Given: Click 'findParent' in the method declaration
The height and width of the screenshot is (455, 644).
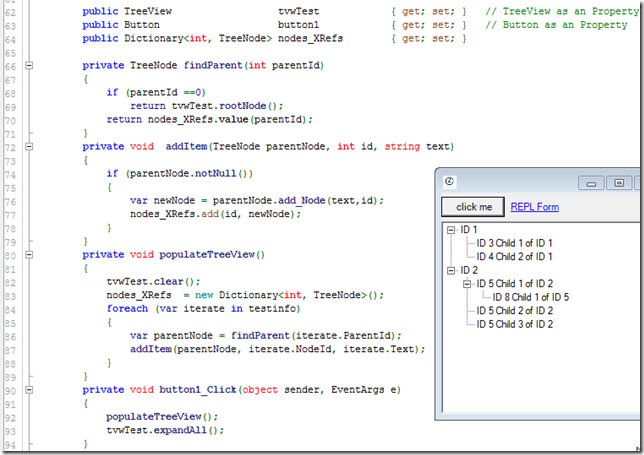Looking at the screenshot, I should [213, 65].
